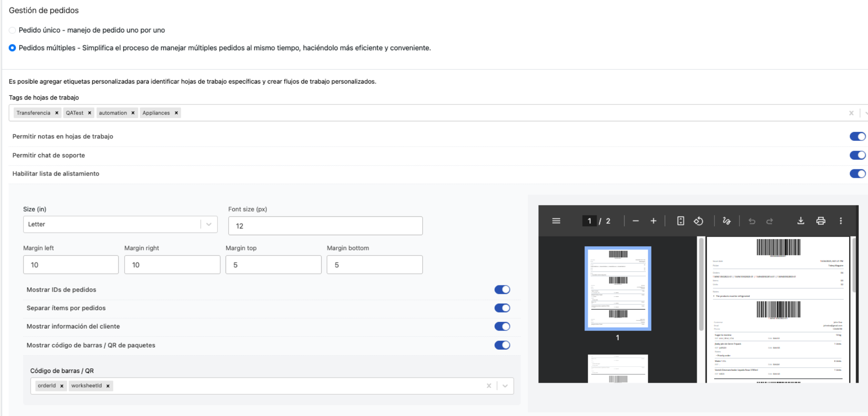Remove the Transferencia tag
Image resolution: width=868 pixels, height=416 pixels.
pyautogui.click(x=57, y=112)
